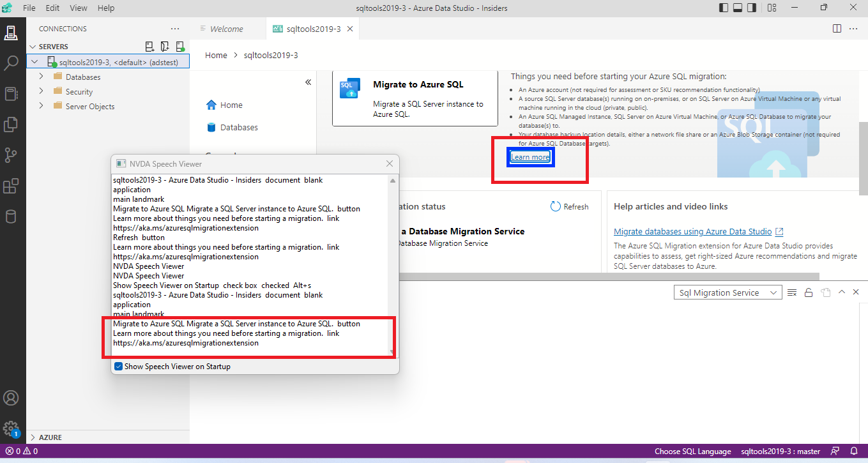Open the Notebooks view in the sidebar

[x=13, y=93]
